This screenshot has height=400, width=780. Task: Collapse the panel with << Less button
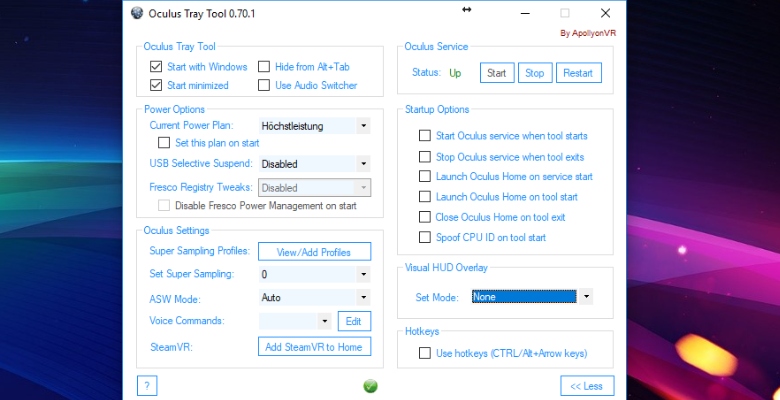point(587,386)
